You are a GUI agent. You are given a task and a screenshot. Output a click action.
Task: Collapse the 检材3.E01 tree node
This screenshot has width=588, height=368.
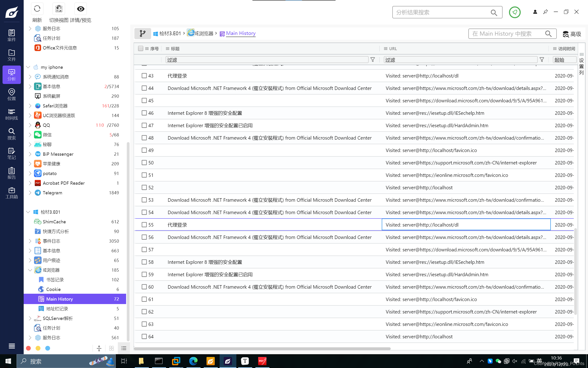point(28,212)
